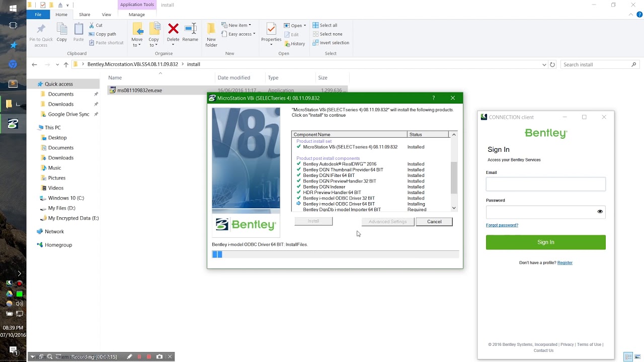Open the Action Center notifications
This screenshot has width=644, height=362.
[13, 350]
